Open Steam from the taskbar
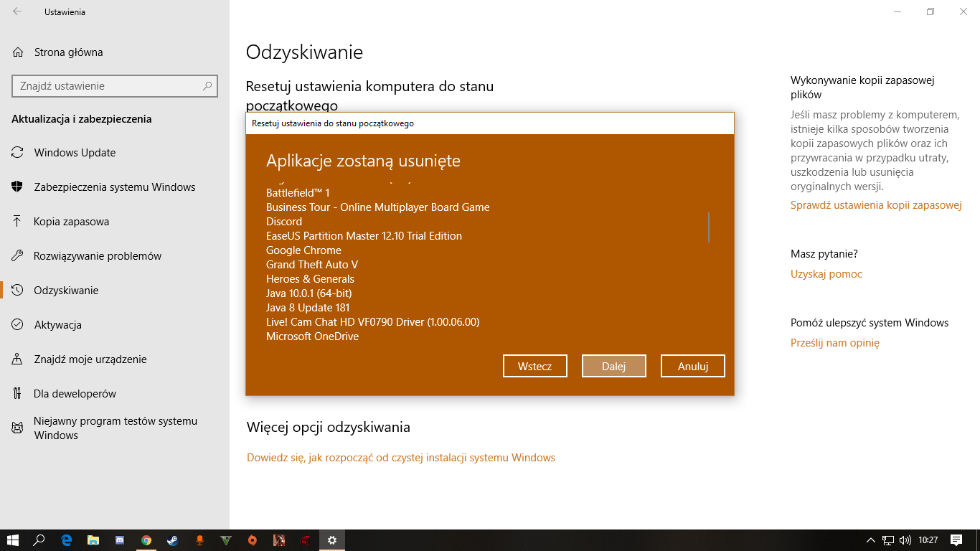The image size is (980, 551). click(x=173, y=540)
